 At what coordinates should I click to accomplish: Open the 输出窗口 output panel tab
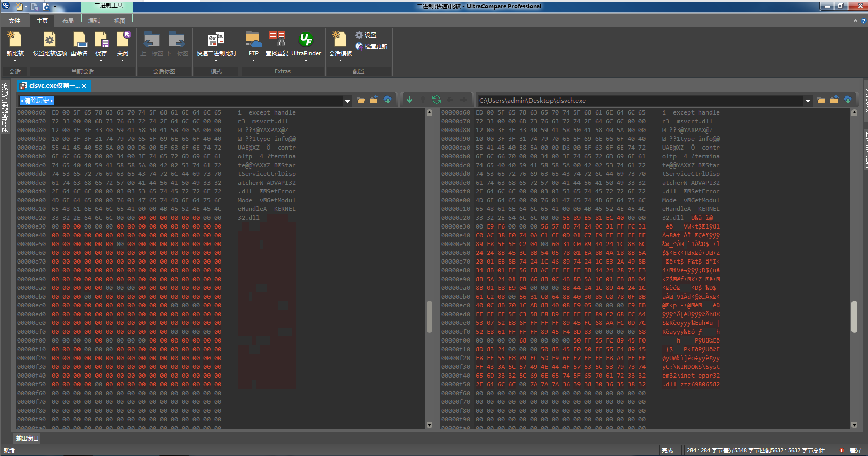coord(27,438)
